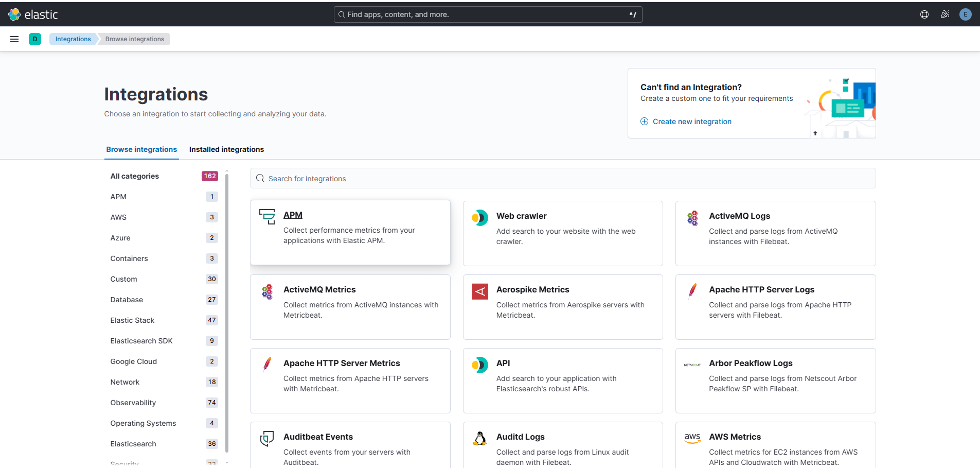The image size is (980, 468).
Task: Filter by the Containers category
Action: click(x=164, y=258)
